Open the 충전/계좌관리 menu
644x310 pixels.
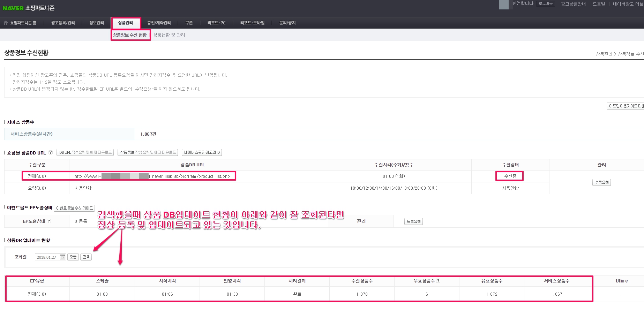pyautogui.click(x=159, y=23)
